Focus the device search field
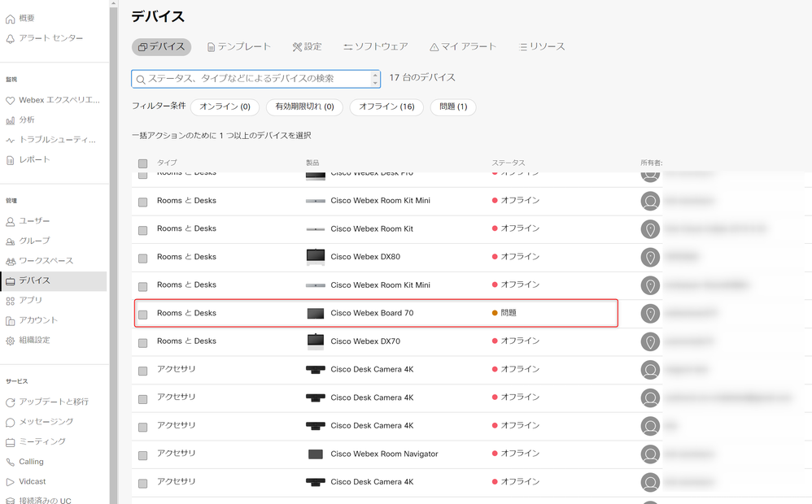Screen dimensions: 812x504 click(x=255, y=79)
